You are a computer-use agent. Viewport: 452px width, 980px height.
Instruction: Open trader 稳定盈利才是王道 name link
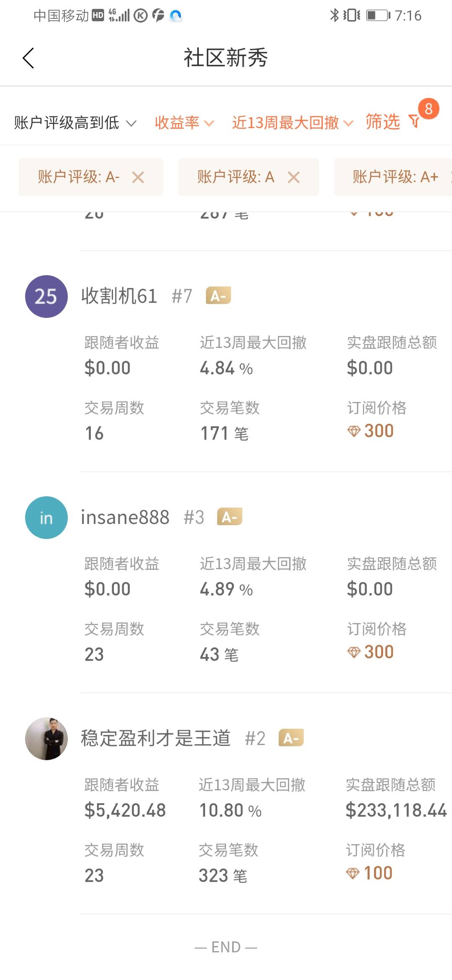[155, 738]
